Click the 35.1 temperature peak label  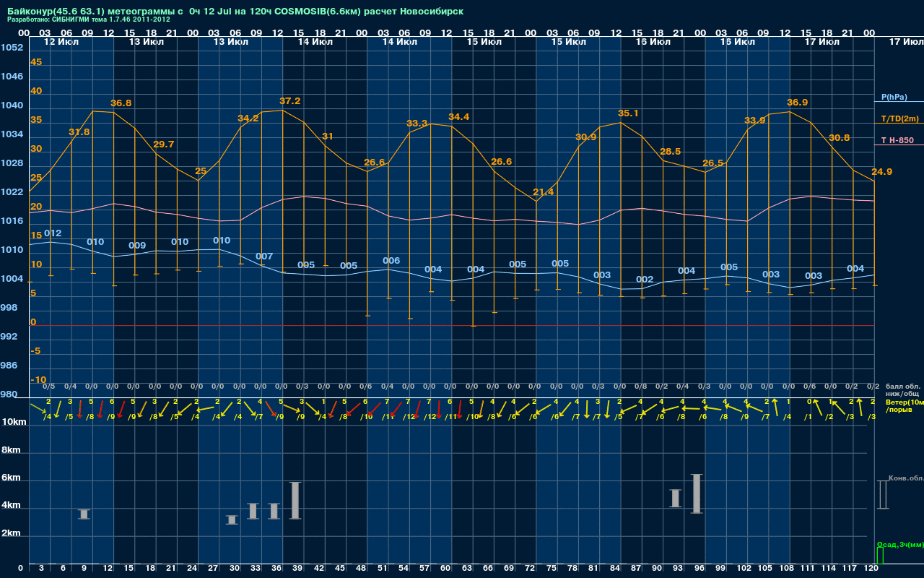pyautogui.click(x=628, y=114)
